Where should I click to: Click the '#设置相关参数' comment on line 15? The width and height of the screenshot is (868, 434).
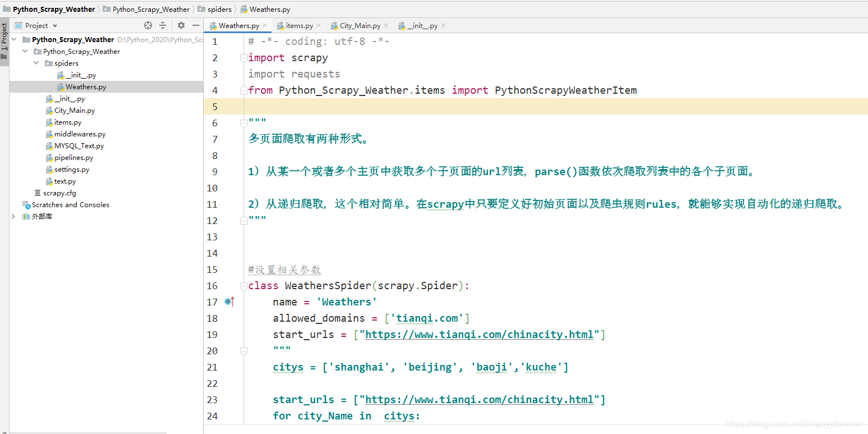coord(284,269)
